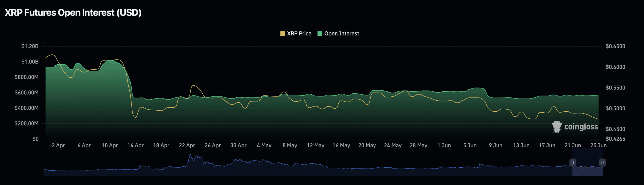Click the 2 Apr date label
The image size is (644, 185).
58,145
